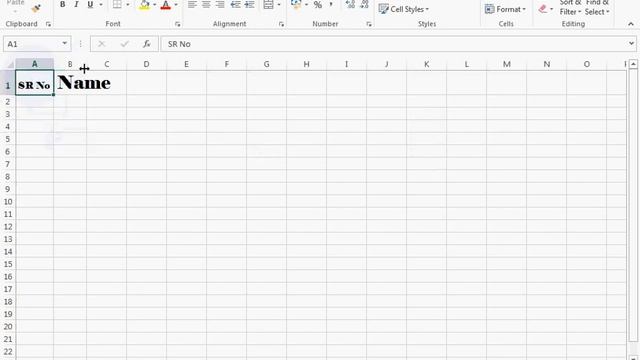Click Insert Function fx icon

coord(147,44)
